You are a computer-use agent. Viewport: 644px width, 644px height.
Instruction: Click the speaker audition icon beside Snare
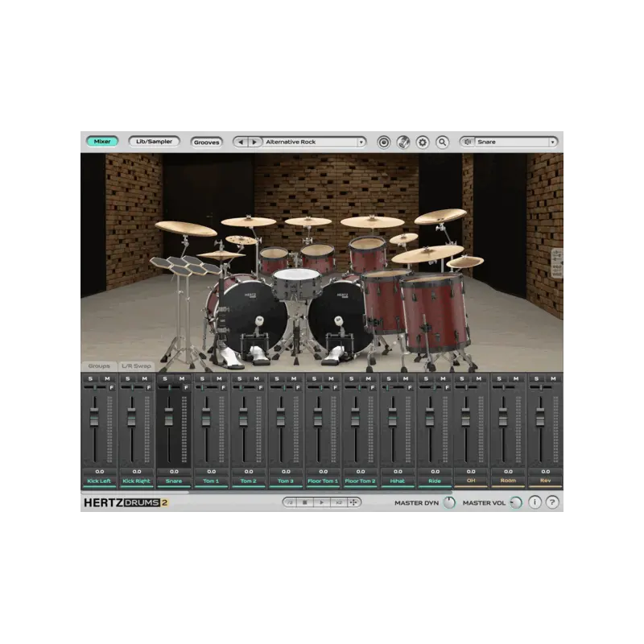pyautogui.click(x=468, y=142)
